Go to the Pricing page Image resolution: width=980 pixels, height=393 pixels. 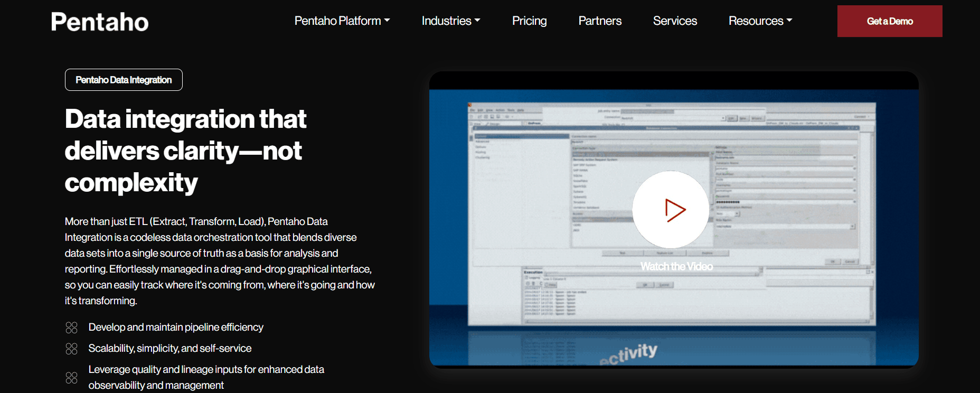(x=529, y=21)
